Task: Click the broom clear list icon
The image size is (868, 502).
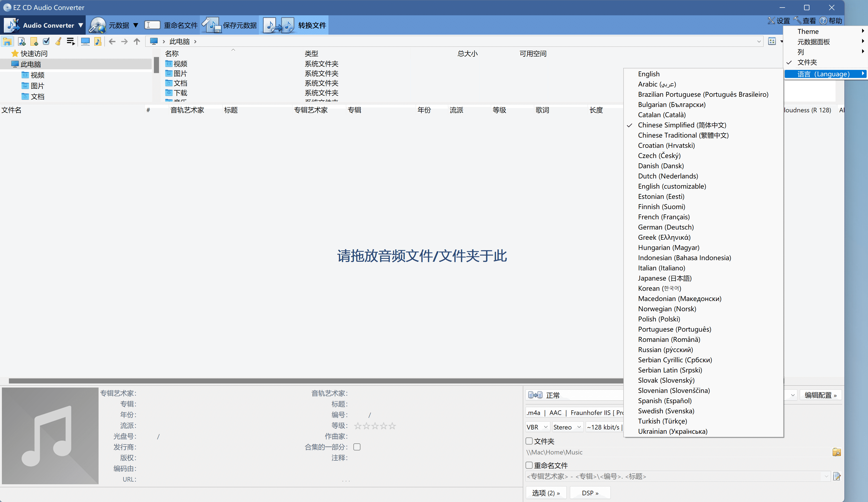Action: click(58, 42)
